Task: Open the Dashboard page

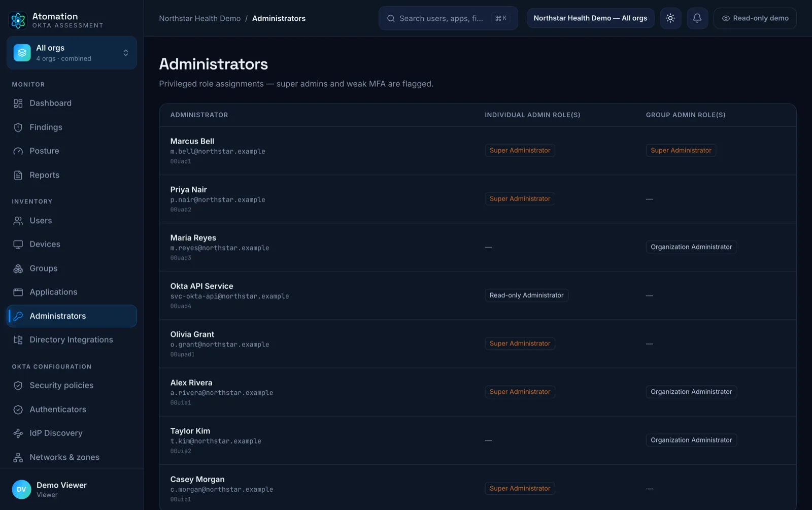Action: click(x=72, y=104)
